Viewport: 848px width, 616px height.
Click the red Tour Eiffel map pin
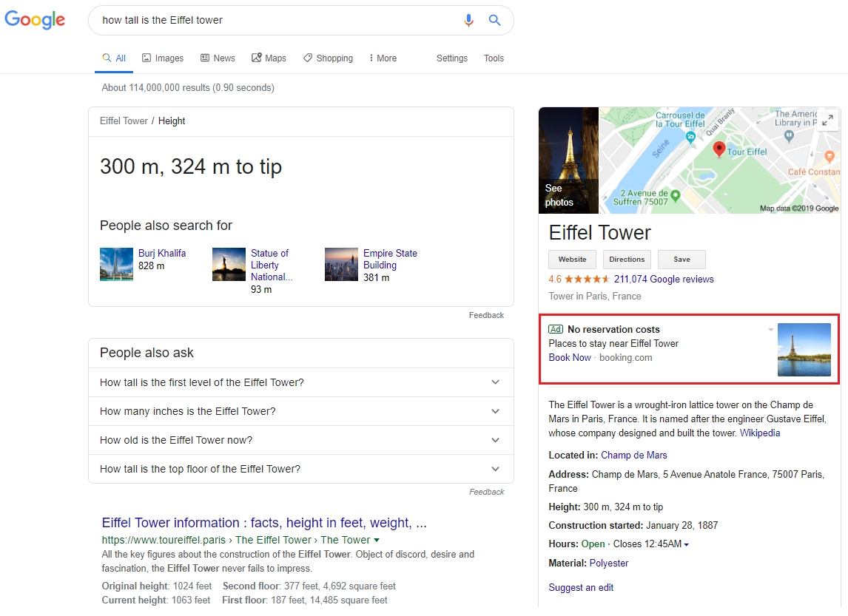click(x=719, y=149)
